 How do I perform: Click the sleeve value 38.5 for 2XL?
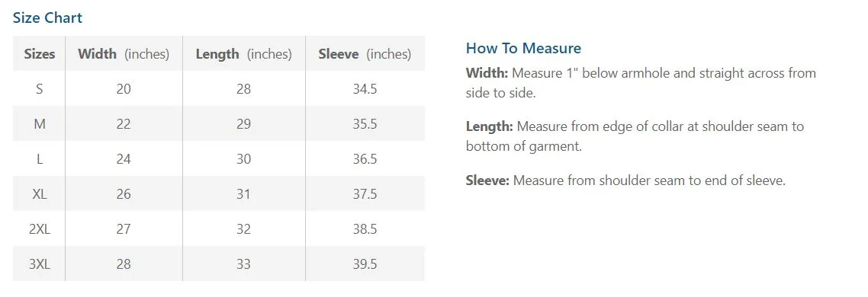click(x=365, y=229)
